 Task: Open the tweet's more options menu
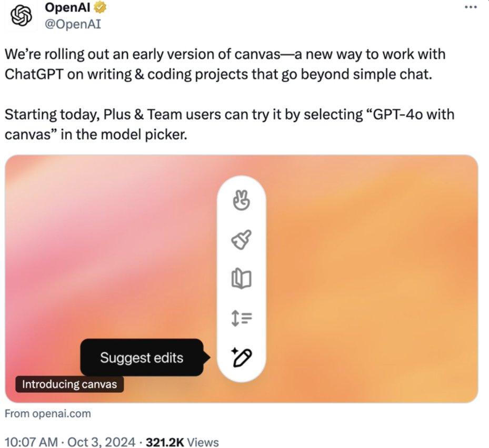click(x=471, y=7)
